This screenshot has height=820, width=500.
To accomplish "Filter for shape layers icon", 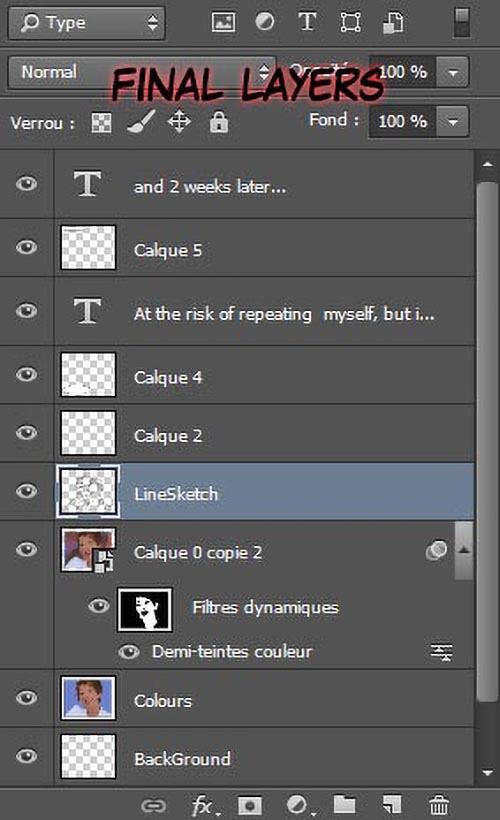I will (x=350, y=22).
